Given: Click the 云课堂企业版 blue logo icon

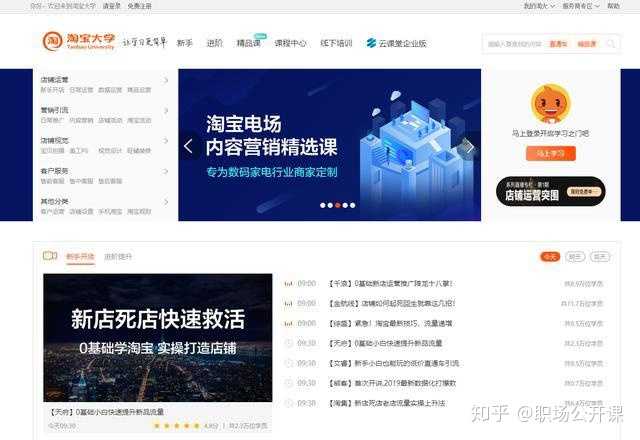Looking at the screenshot, I should point(371,43).
